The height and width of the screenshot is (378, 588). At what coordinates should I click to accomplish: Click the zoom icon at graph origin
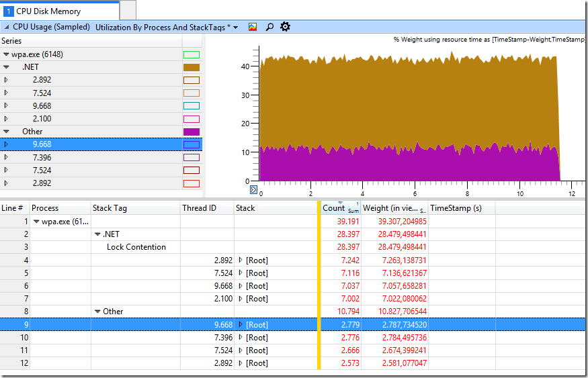point(253,189)
